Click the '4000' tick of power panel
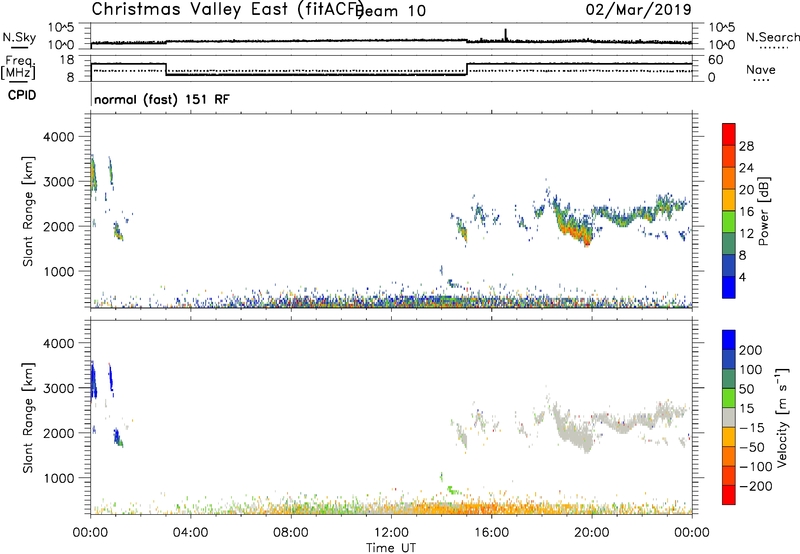Screen dimensions: 800x554 58,137
